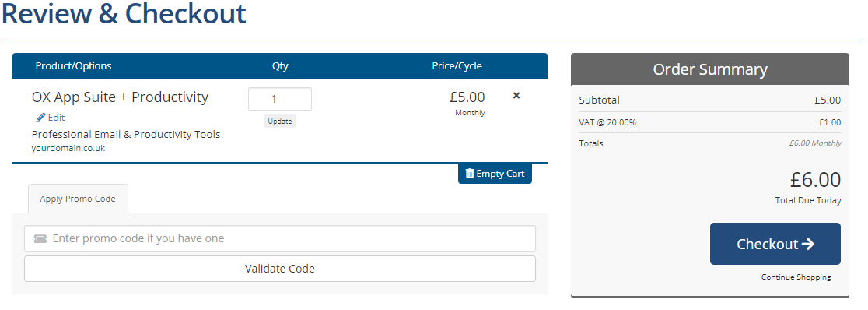Click the Product/Options column header

pyautogui.click(x=73, y=66)
